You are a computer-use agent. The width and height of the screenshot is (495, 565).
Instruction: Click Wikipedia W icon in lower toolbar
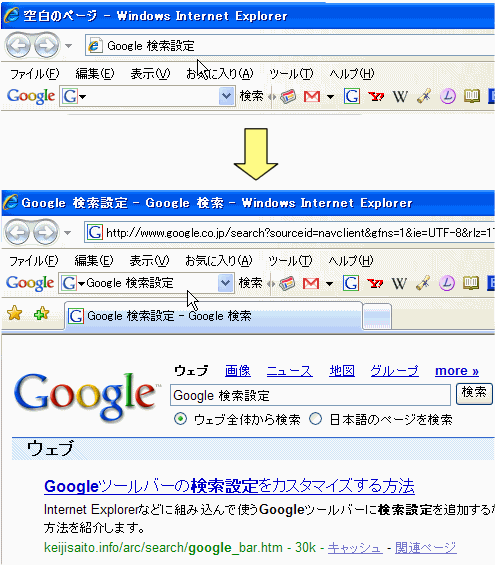399,284
